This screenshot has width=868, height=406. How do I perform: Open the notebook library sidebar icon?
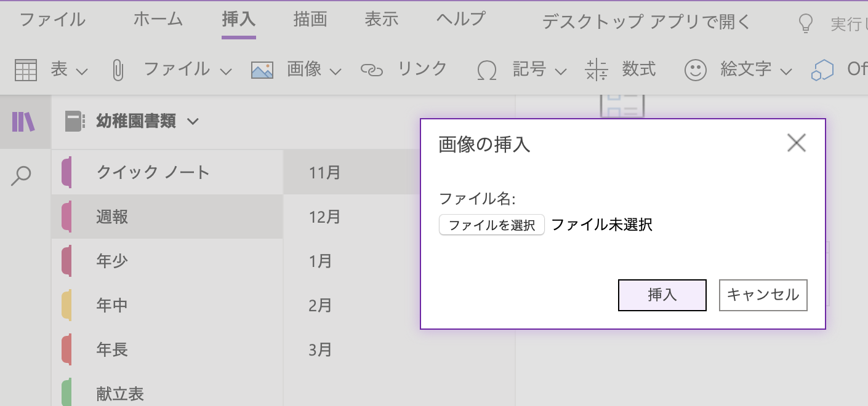click(25, 121)
